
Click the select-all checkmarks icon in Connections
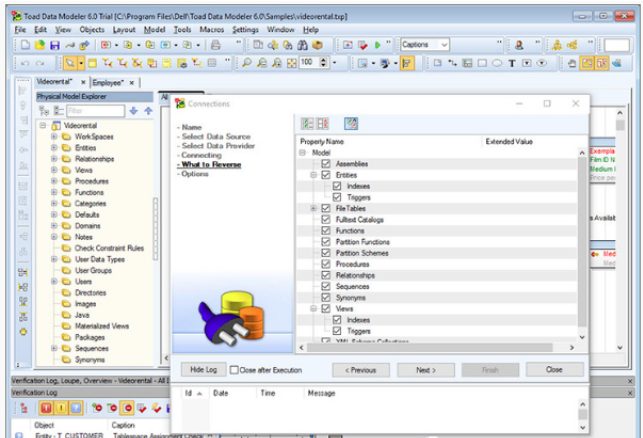[307, 123]
